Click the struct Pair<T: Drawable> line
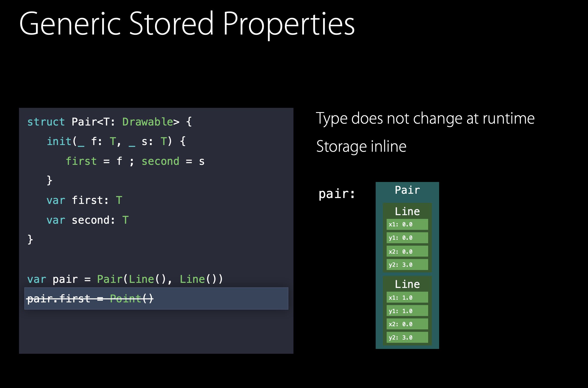 pyautogui.click(x=109, y=122)
